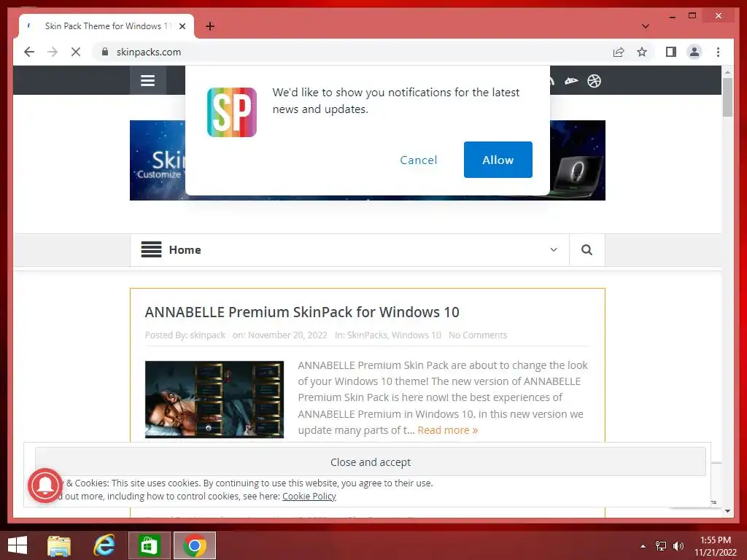Open the site search magnifier
747x560 pixels.
[x=587, y=249]
